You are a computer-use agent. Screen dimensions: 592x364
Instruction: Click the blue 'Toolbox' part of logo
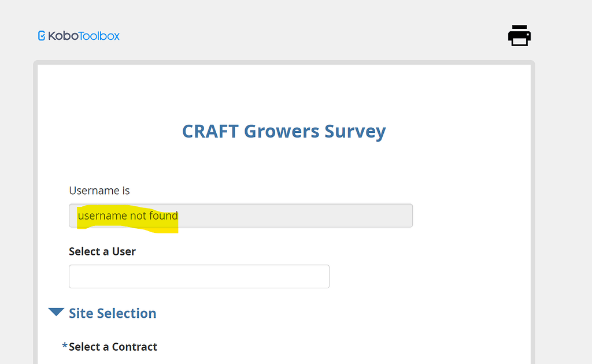pyautogui.click(x=99, y=36)
